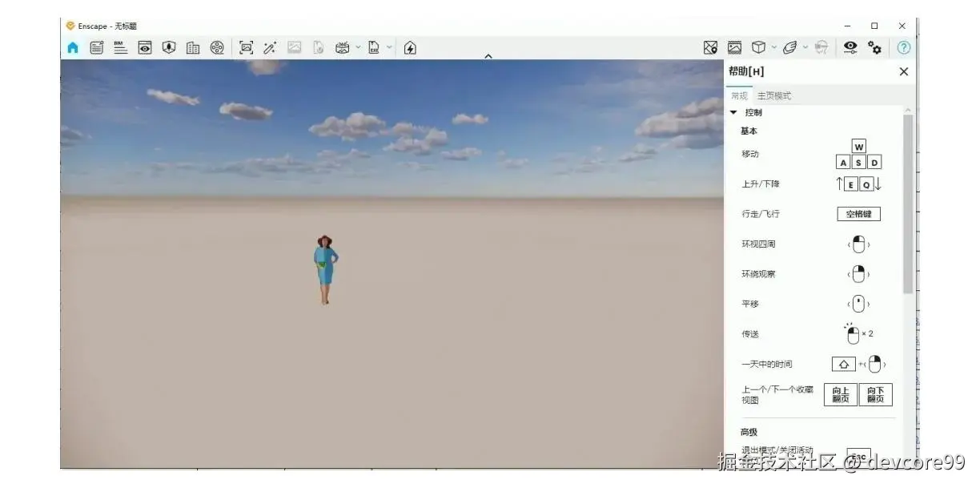980x488 pixels.
Task: Expand the panorama render dropdown arrow
Action: (358, 46)
